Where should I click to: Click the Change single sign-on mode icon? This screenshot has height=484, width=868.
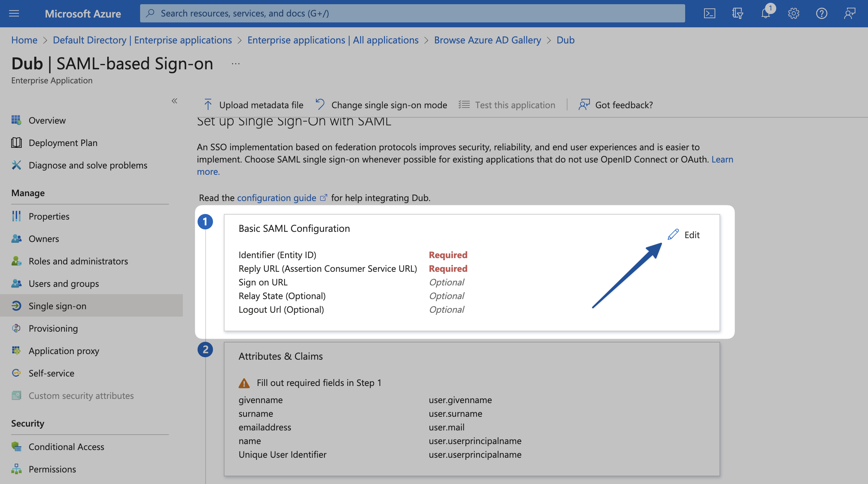(319, 104)
